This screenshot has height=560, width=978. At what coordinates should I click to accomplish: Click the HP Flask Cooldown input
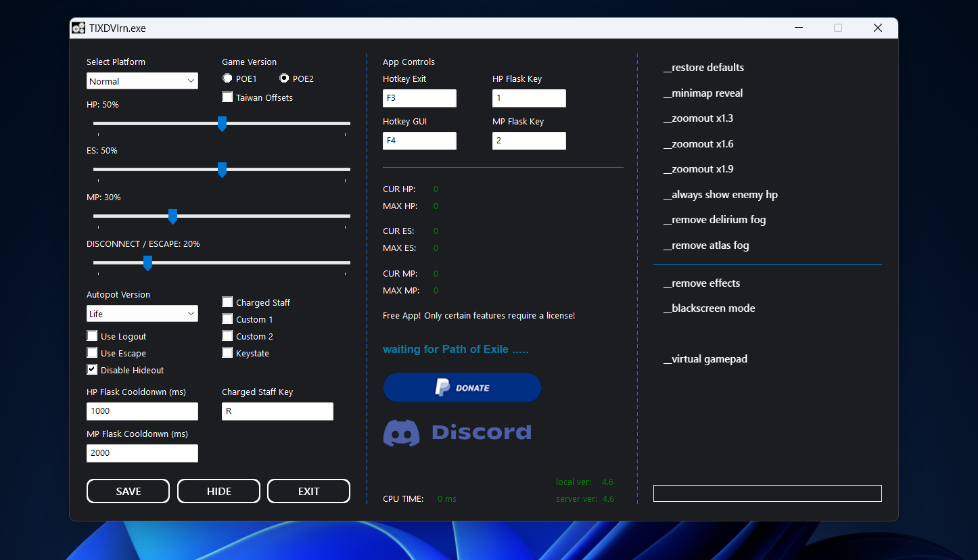142,411
